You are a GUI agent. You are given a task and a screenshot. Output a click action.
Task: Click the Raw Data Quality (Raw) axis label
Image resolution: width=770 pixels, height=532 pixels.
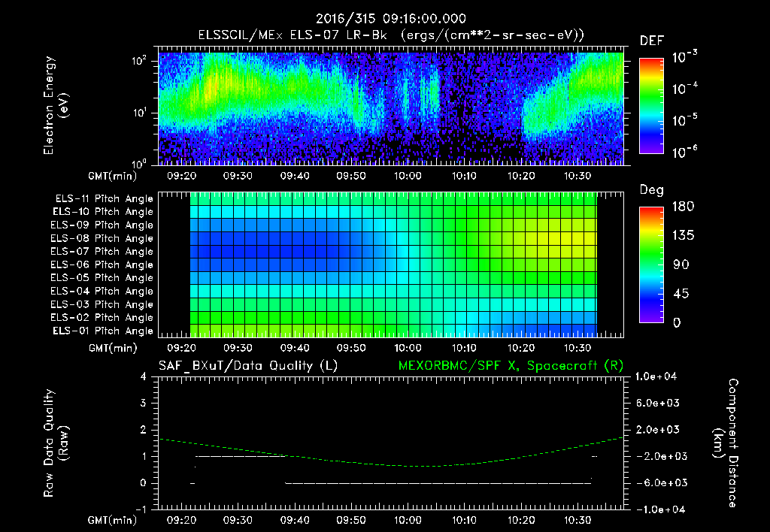tap(56, 443)
